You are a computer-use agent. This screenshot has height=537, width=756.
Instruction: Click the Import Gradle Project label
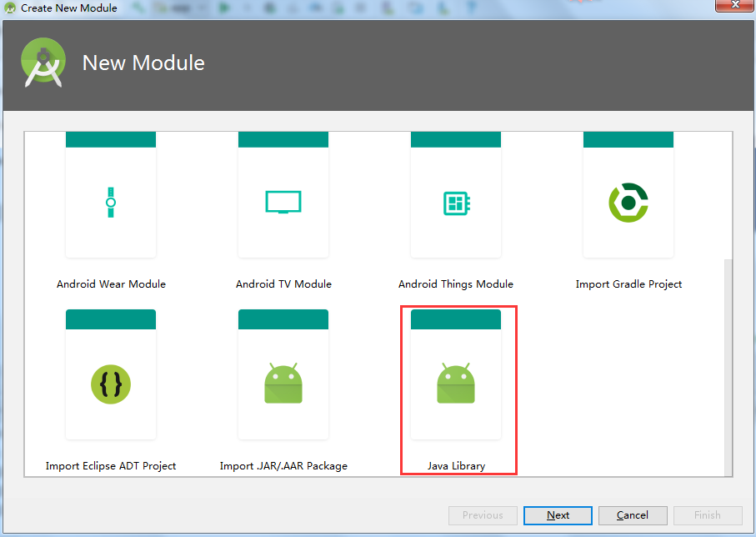click(628, 284)
